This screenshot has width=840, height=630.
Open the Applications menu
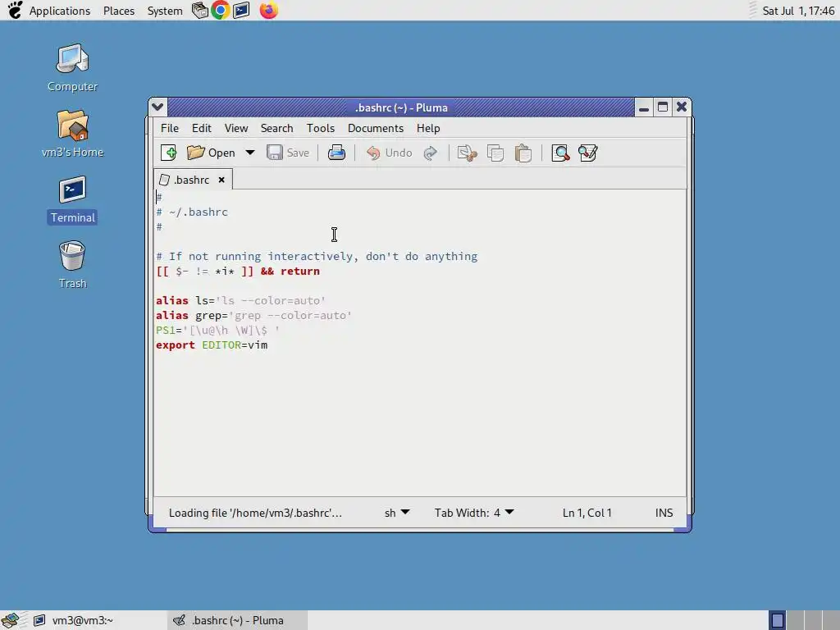click(x=59, y=11)
